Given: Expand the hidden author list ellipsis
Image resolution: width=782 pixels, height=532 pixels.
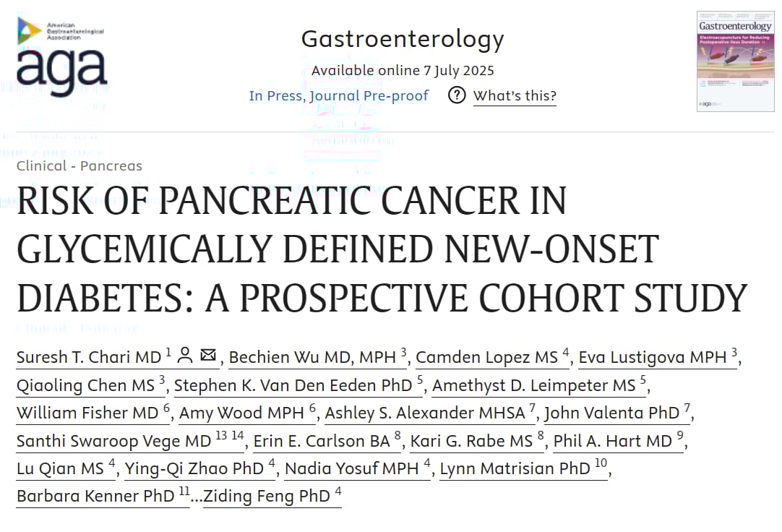Looking at the screenshot, I should click(x=196, y=497).
